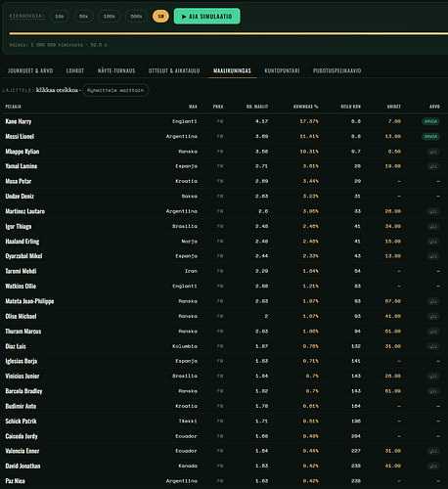The image size is (448, 489).
Task: Sort by OD. MAALIT column header
Action: tap(257, 107)
